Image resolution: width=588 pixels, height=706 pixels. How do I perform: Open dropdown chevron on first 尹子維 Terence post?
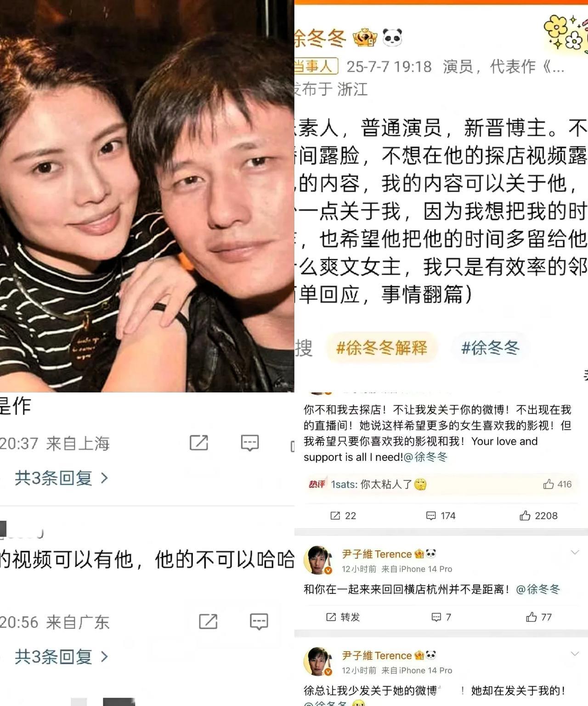pos(575,552)
